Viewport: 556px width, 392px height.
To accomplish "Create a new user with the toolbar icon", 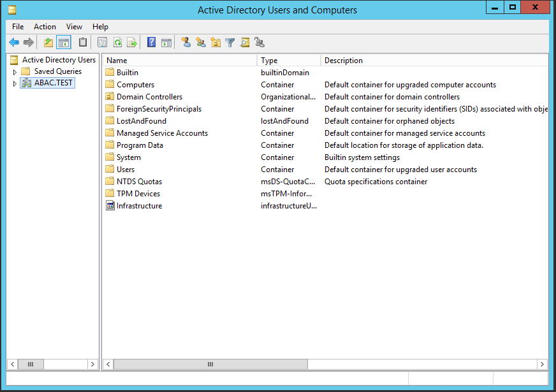I will (186, 43).
